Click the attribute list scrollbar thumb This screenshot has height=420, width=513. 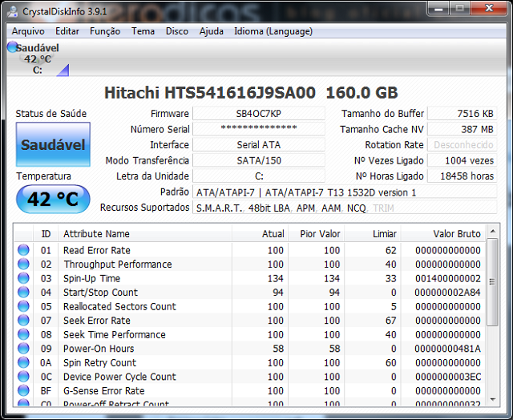pos(492,281)
